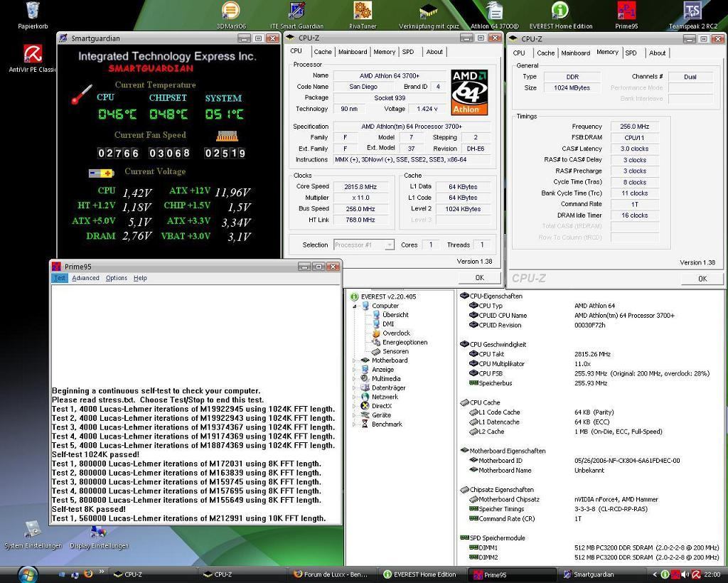Open the AntiVir PE Classic desktop icon

(x=33, y=58)
